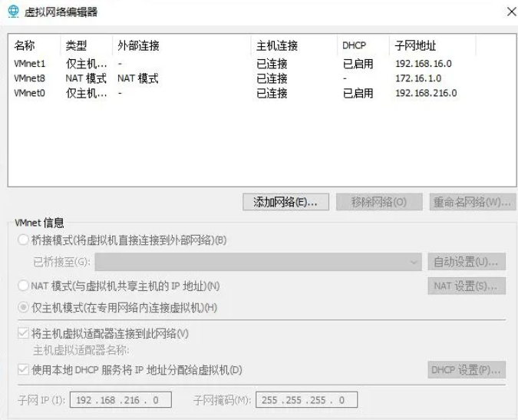Image resolution: width=518 pixels, height=420 pixels.
Task: Click subnet address 192.168.16.0
Action: [424, 64]
